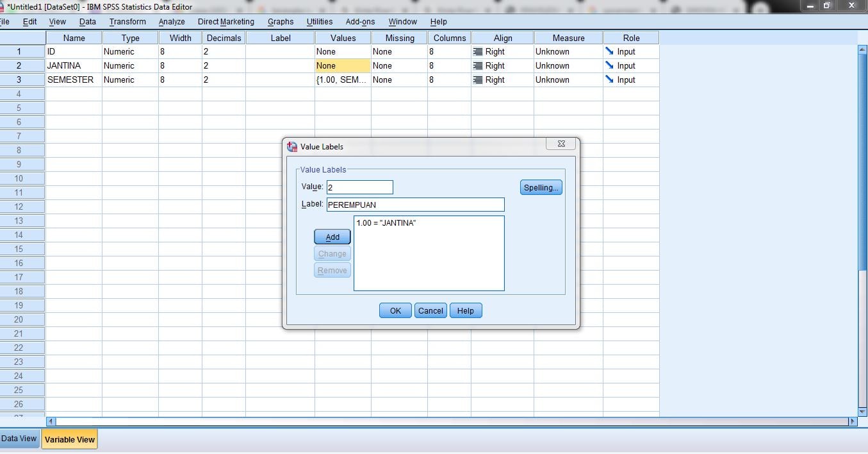The height and width of the screenshot is (454, 868).
Task: Select the Variable View tab
Action: pos(69,439)
